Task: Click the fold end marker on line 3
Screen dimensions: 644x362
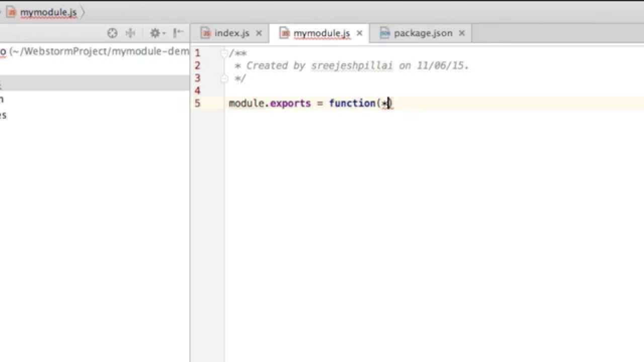Action: point(224,78)
